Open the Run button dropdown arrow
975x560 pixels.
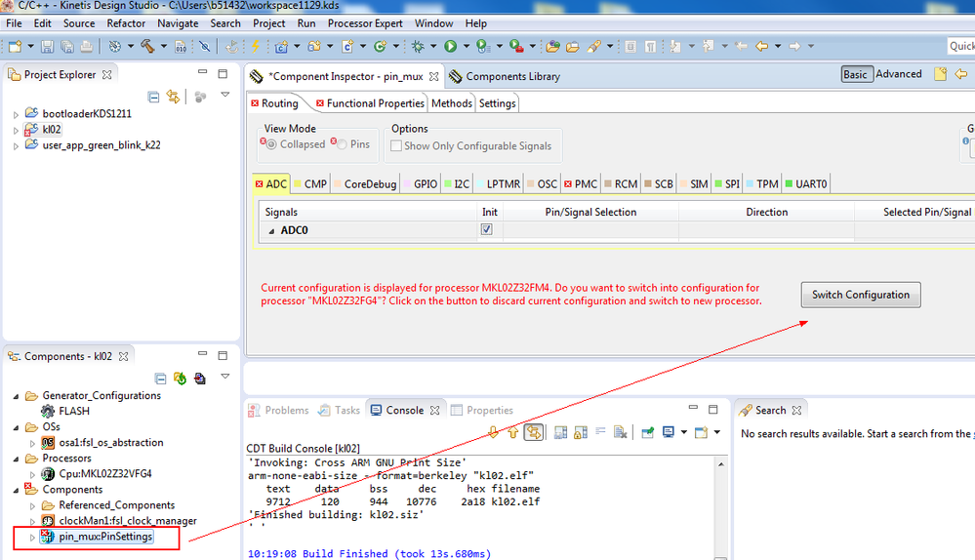[466, 46]
